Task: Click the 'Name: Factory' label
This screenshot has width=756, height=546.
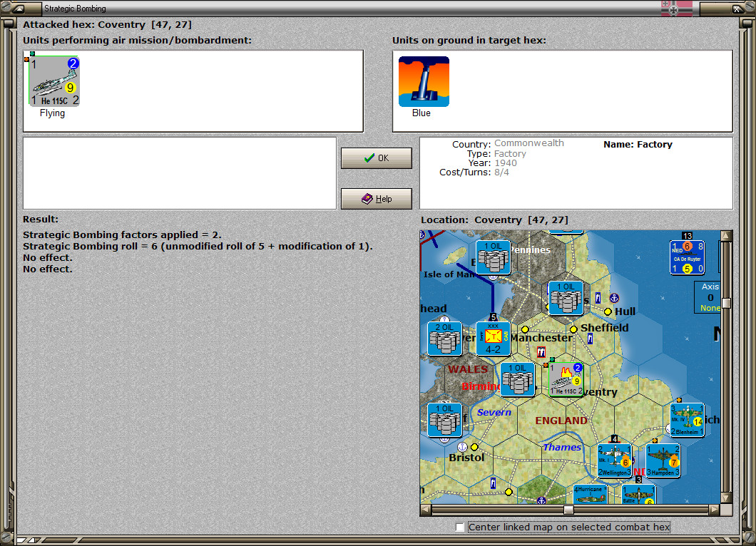Action: point(638,145)
